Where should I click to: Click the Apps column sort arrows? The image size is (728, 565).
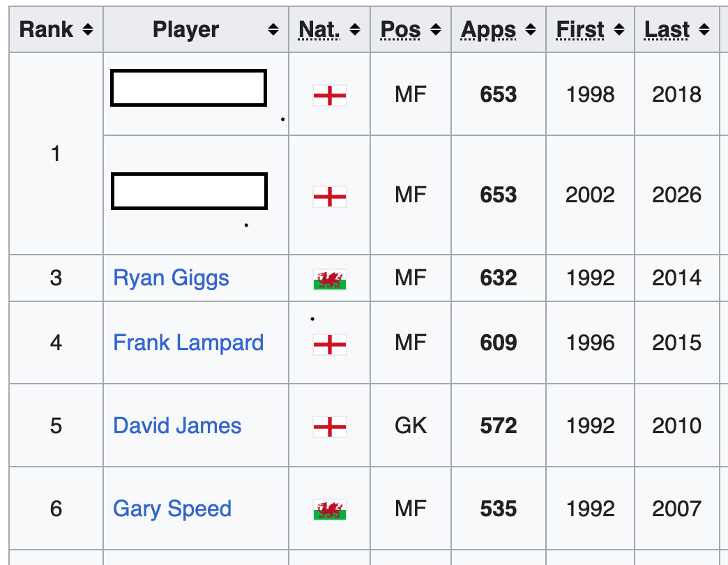[531, 30]
